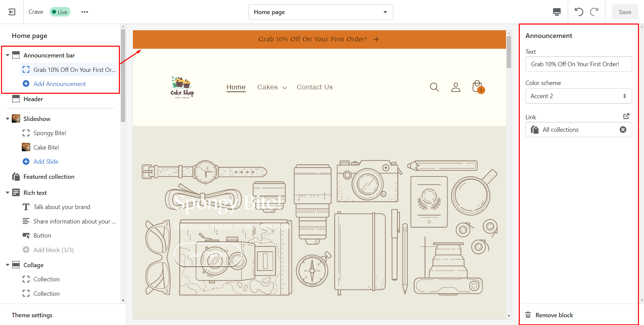Image resolution: width=644 pixels, height=325 pixels.
Task: Click the plus icon beside Add Slide
Action: (26, 162)
